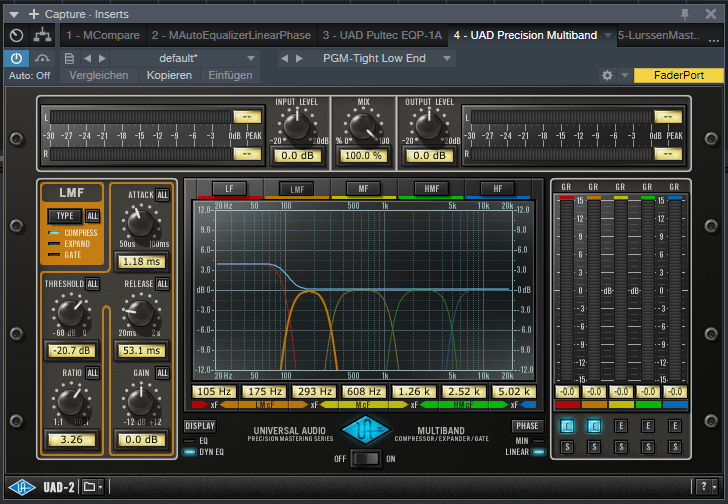Switch to 3 - UAD Pultec EQP-1A tab

[382, 35]
